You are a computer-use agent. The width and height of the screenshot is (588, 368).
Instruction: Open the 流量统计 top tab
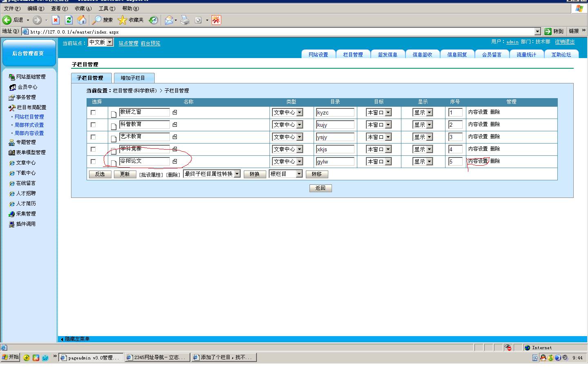[526, 54]
